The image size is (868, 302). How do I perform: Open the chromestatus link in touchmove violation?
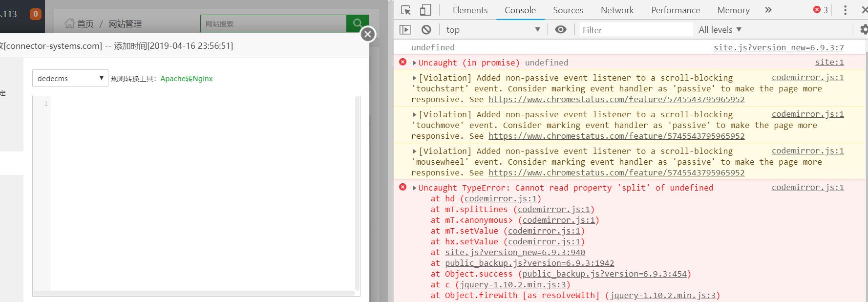[616, 136]
